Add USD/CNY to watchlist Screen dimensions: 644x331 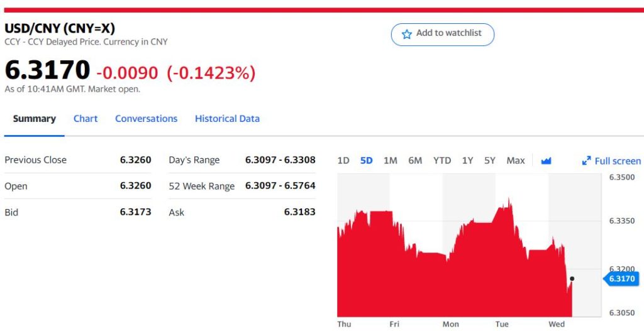442,34
